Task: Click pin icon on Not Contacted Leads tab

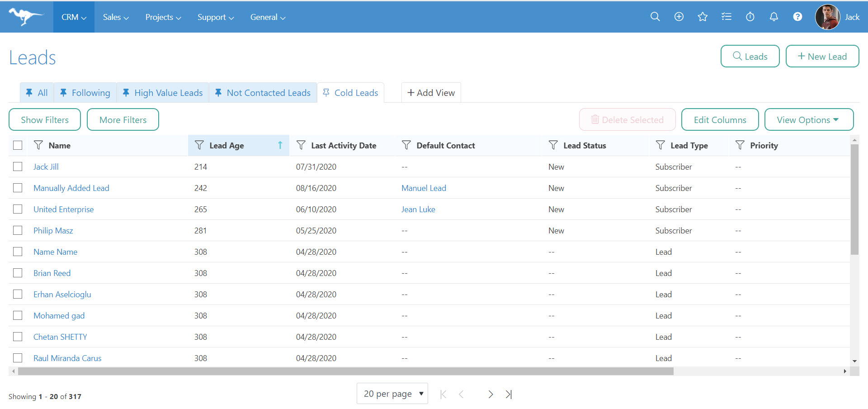Action: [218, 92]
